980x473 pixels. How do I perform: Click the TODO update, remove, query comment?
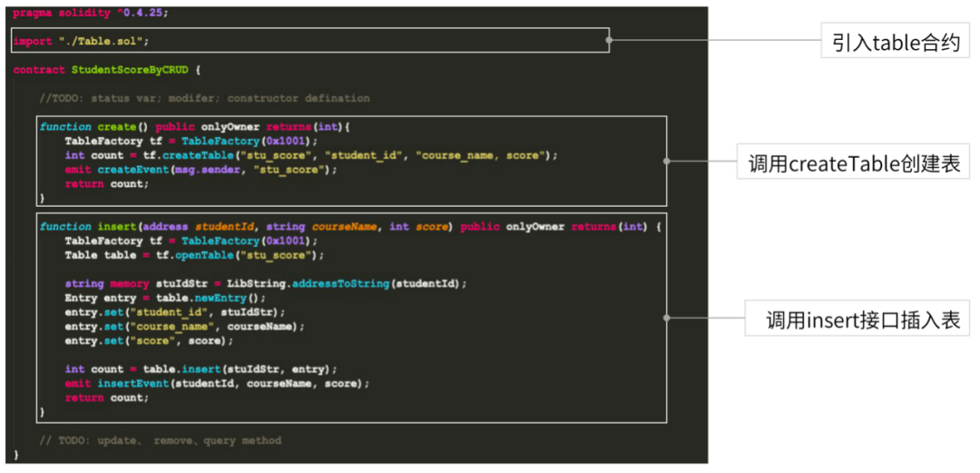click(160, 440)
